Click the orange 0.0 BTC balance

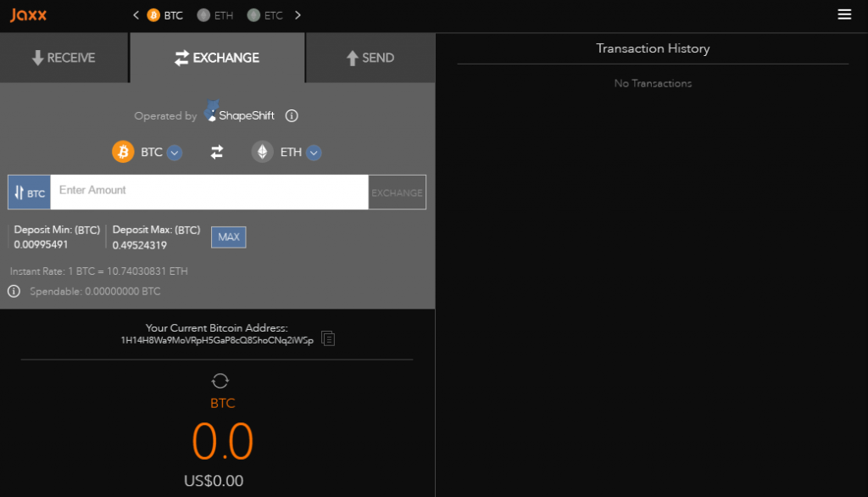(x=223, y=441)
